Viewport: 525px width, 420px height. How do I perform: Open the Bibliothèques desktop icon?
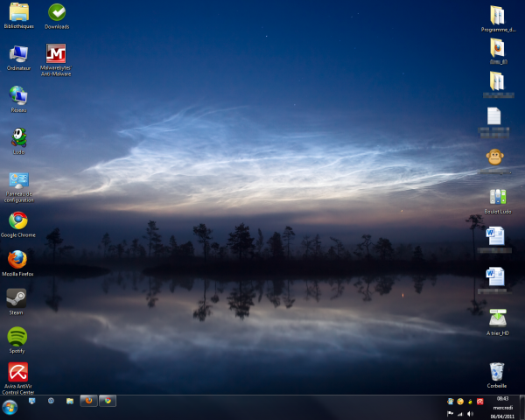[17, 13]
